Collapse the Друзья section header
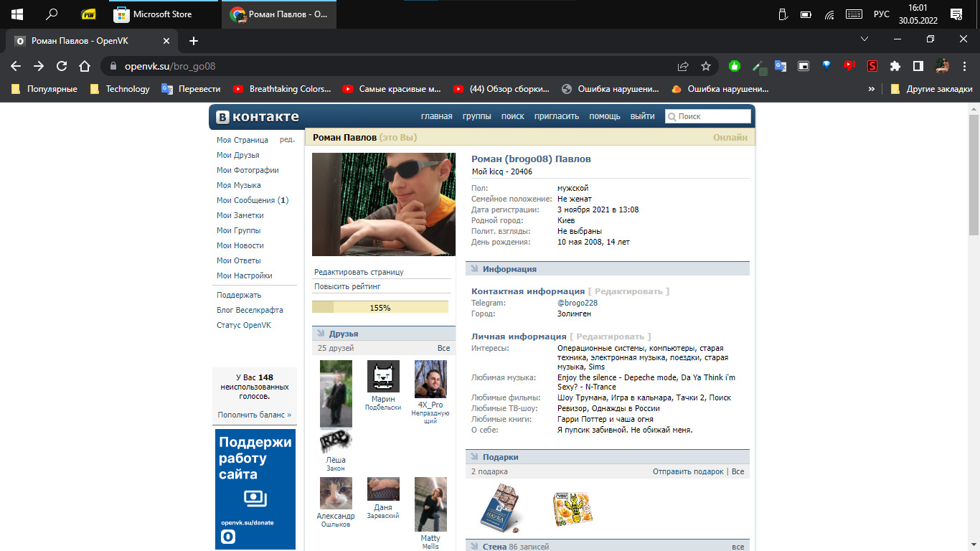 coord(384,334)
